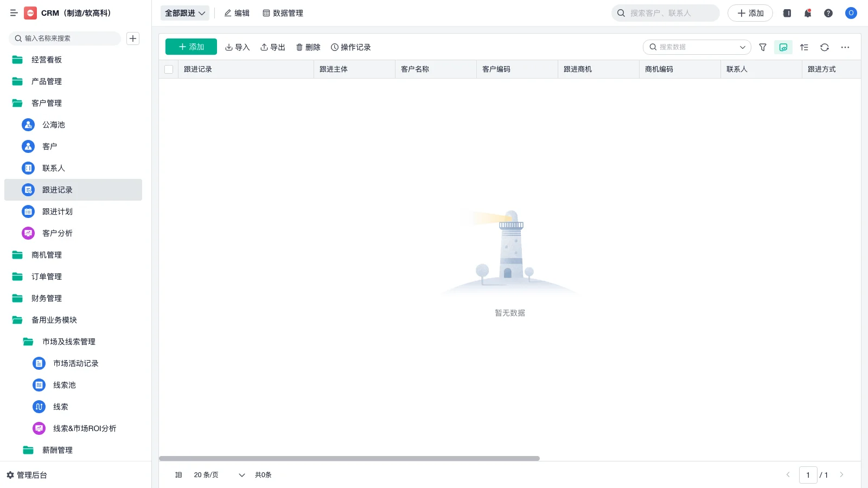Open the help question mark icon

828,13
